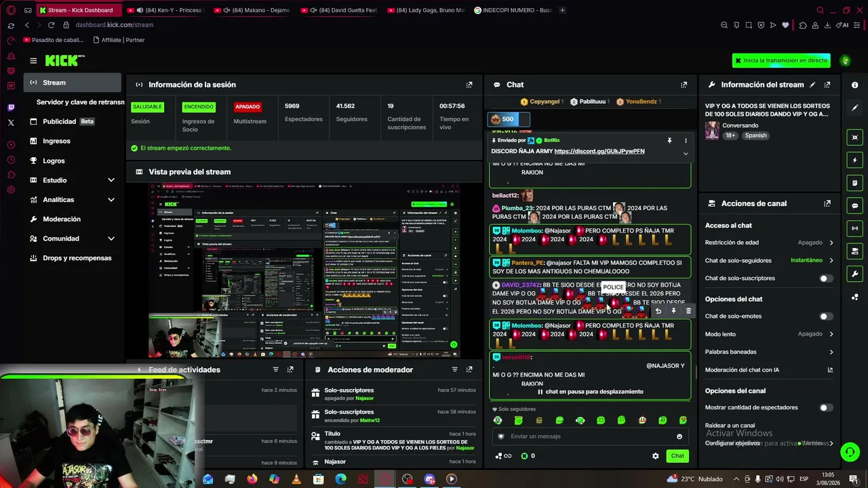868x488 pixels.
Task: Open Moderación in the sidebar
Action: tap(73, 219)
